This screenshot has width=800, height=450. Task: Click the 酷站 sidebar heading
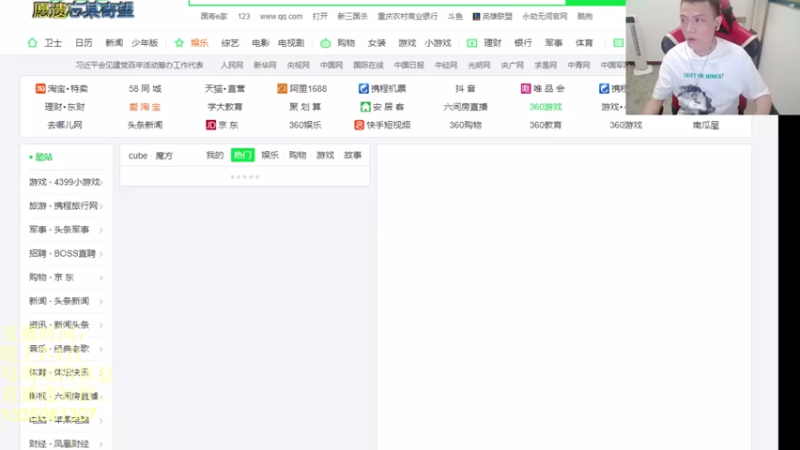click(x=43, y=157)
